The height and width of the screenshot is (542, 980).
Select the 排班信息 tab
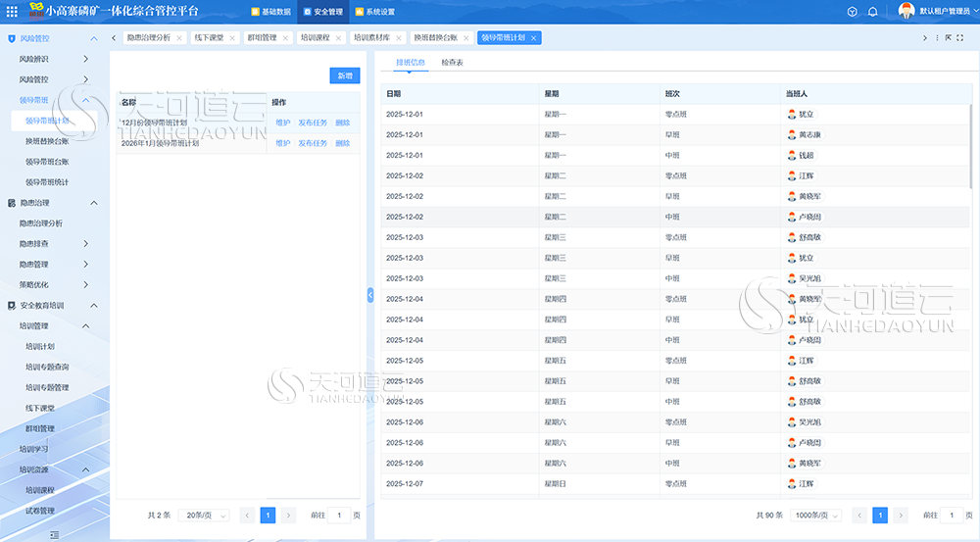(x=410, y=63)
